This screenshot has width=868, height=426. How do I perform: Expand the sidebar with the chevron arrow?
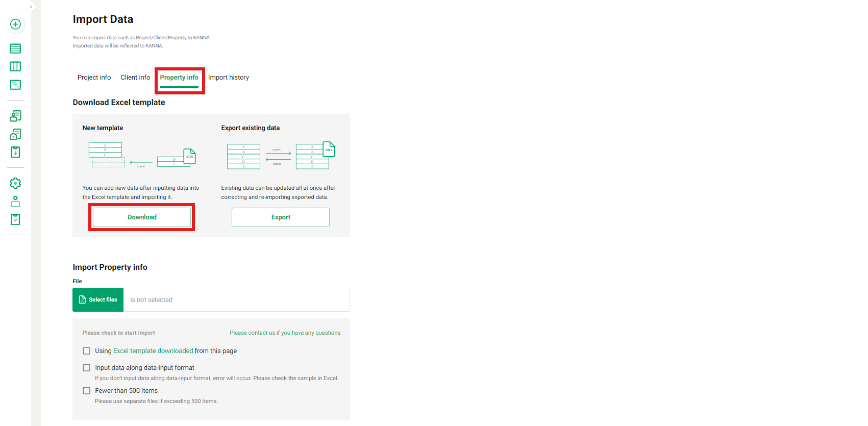click(x=31, y=7)
